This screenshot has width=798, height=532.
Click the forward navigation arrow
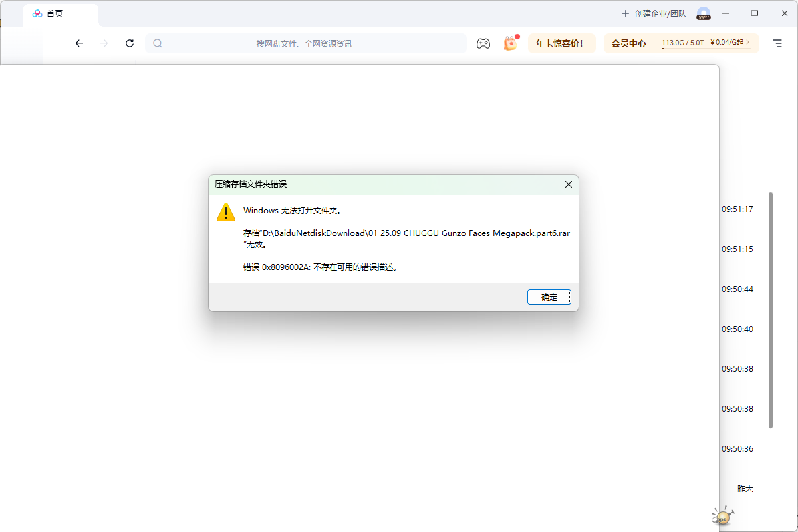pos(104,43)
